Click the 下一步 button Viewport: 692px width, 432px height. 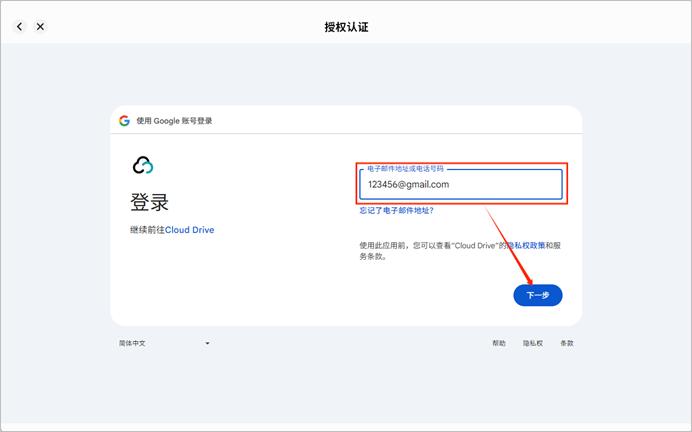[x=538, y=295]
